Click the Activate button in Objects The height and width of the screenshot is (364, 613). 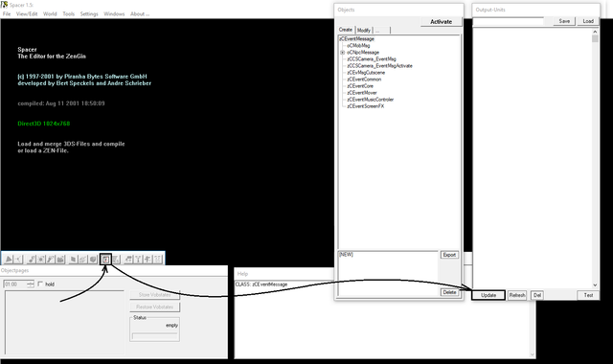point(441,21)
